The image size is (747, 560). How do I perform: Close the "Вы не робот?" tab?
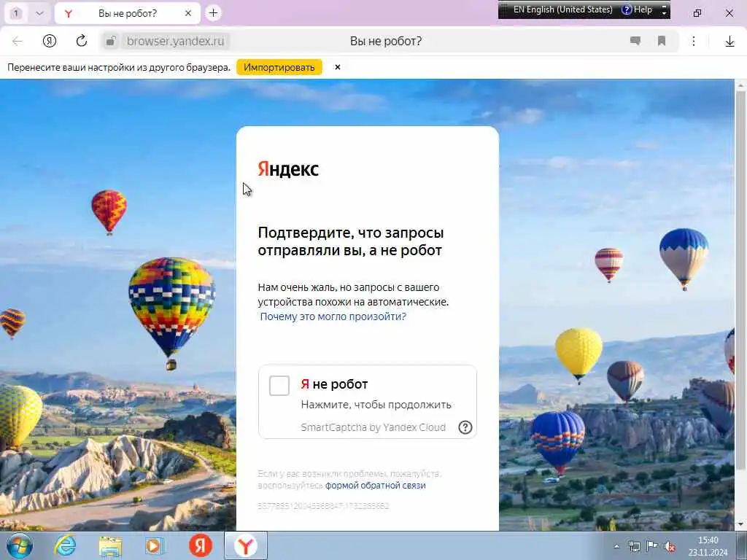[188, 13]
